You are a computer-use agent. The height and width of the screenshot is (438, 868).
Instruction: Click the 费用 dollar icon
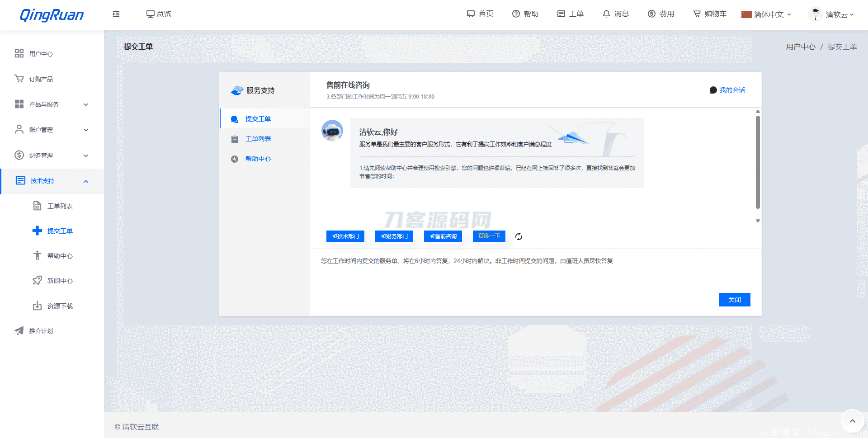pos(651,14)
